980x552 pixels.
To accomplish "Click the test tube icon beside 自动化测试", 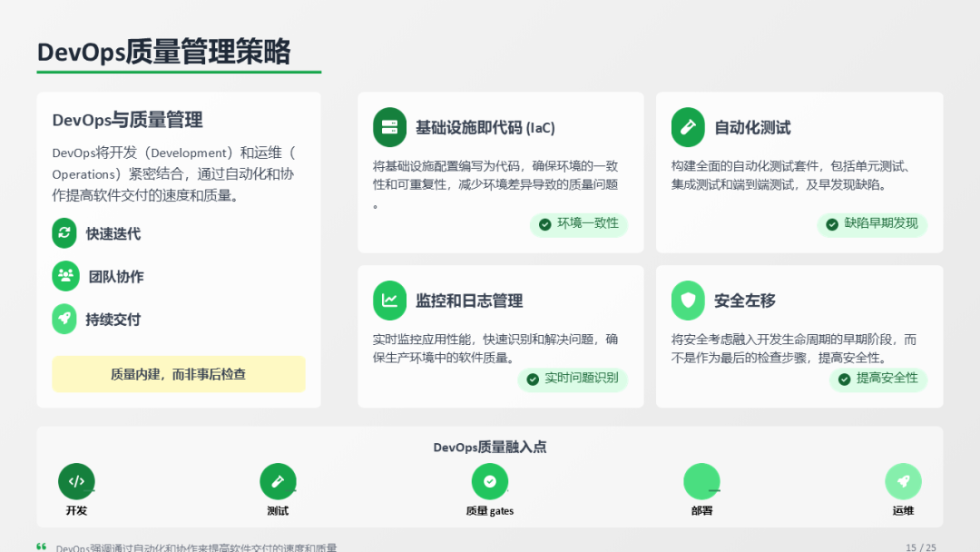I will coord(688,127).
